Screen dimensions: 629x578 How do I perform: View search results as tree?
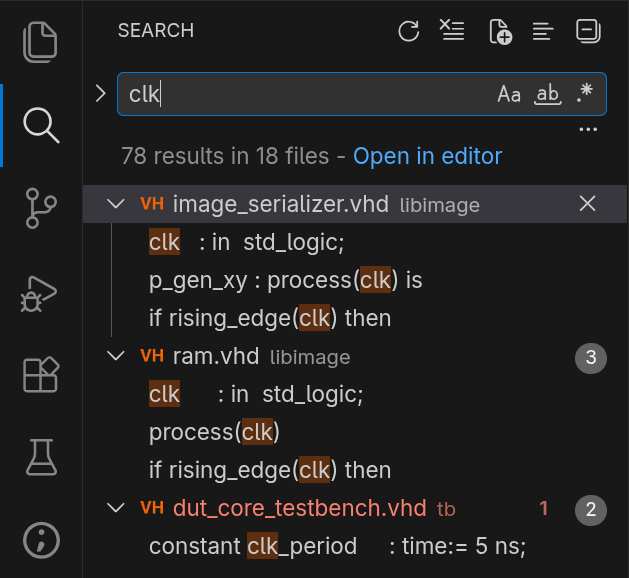coord(543,31)
